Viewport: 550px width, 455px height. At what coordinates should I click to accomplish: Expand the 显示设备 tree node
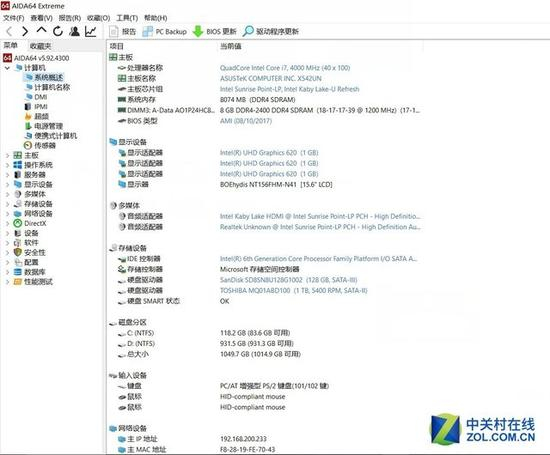click(x=7, y=185)
